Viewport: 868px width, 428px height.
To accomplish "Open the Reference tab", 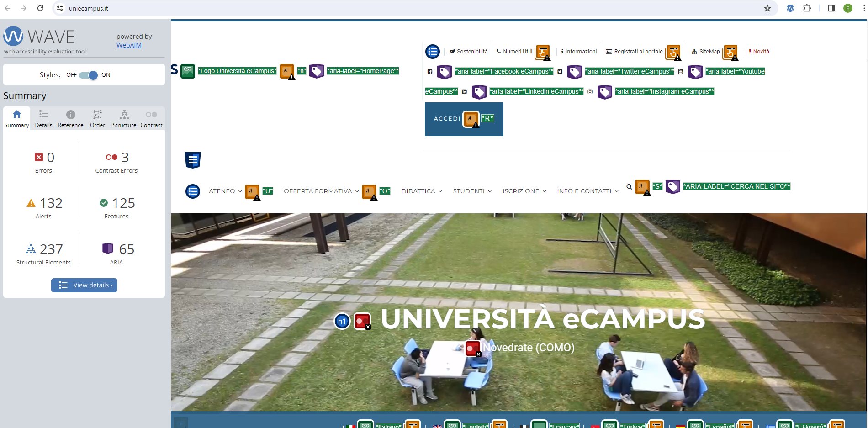I will click(x=70, y=119).
